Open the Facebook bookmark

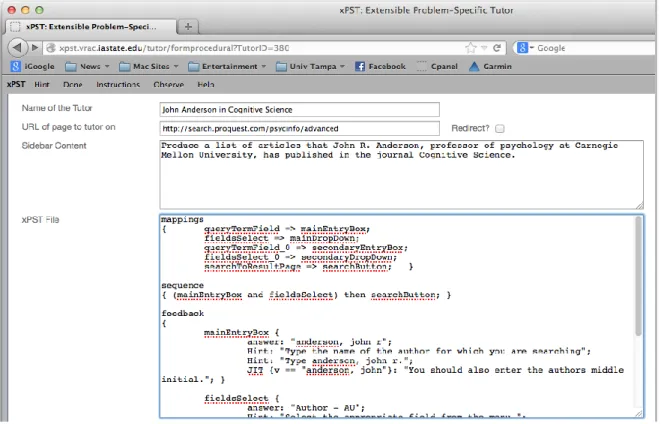click(x=380, y=67)
